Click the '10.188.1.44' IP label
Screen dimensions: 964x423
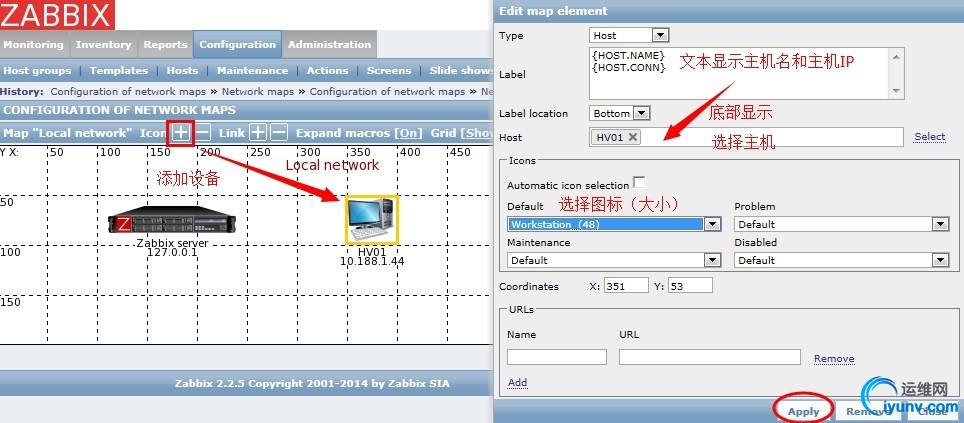(372, 261)
